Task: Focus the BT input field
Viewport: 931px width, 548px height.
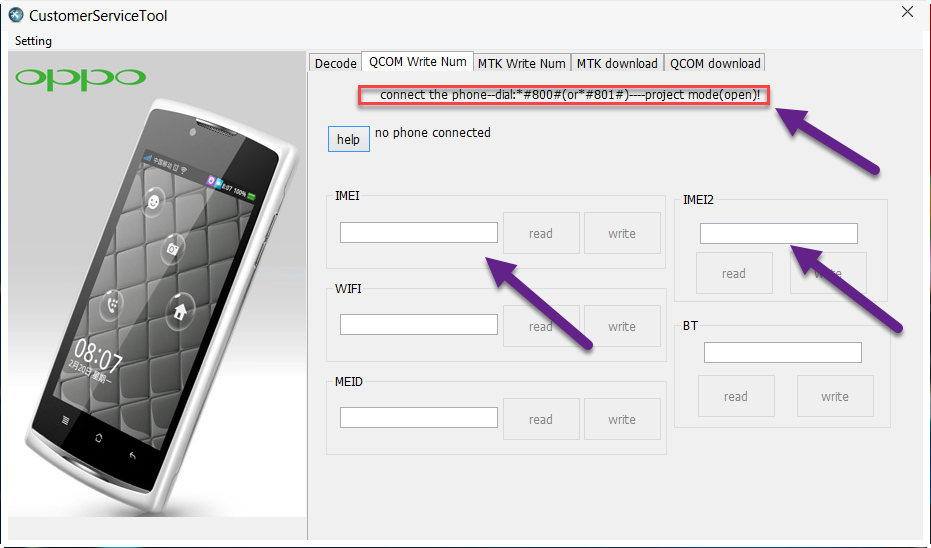Action: (783, 352)
